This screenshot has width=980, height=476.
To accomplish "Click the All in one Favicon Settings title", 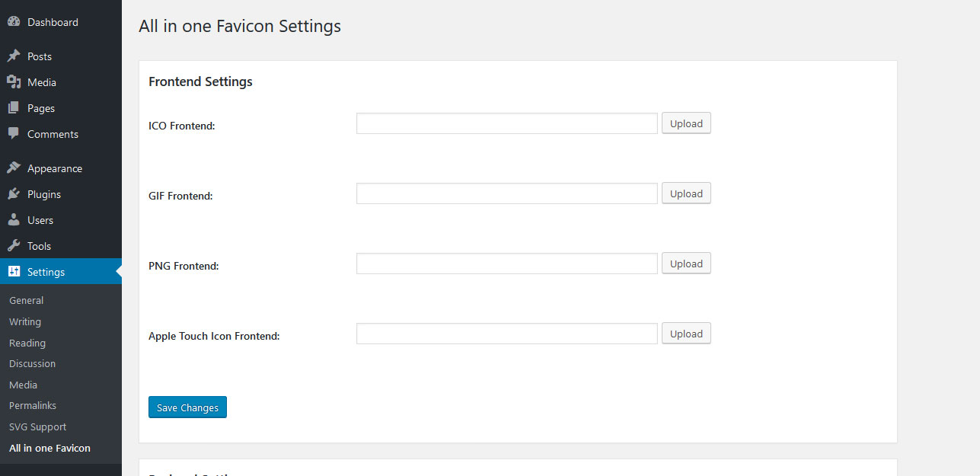I will [240, 26].
